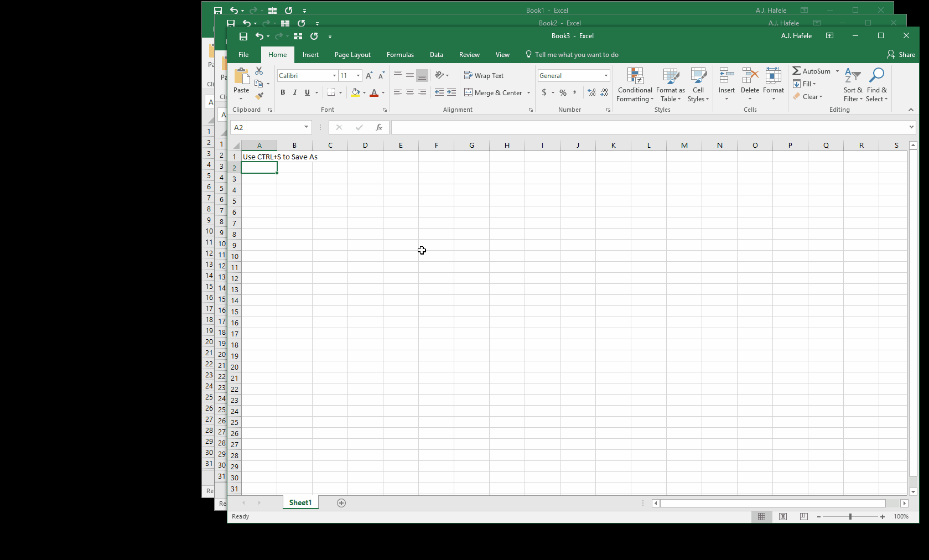Viewport: 929px width, 560px height.
Task: Select cell A1 with Save As text
Action: (x=259, y=157)
